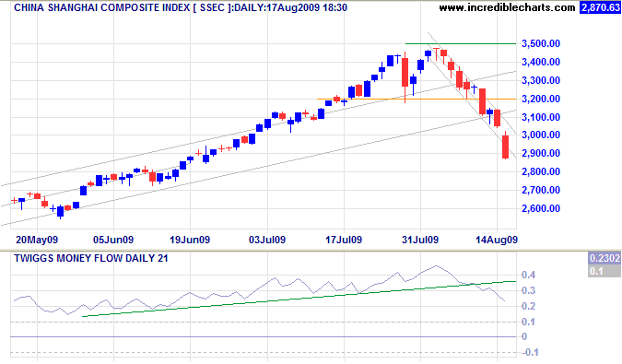The width and height of the screenshot is (622, 364).
Task: Click the 3,100.00 price axis label
Action: (x=541, y=117)
